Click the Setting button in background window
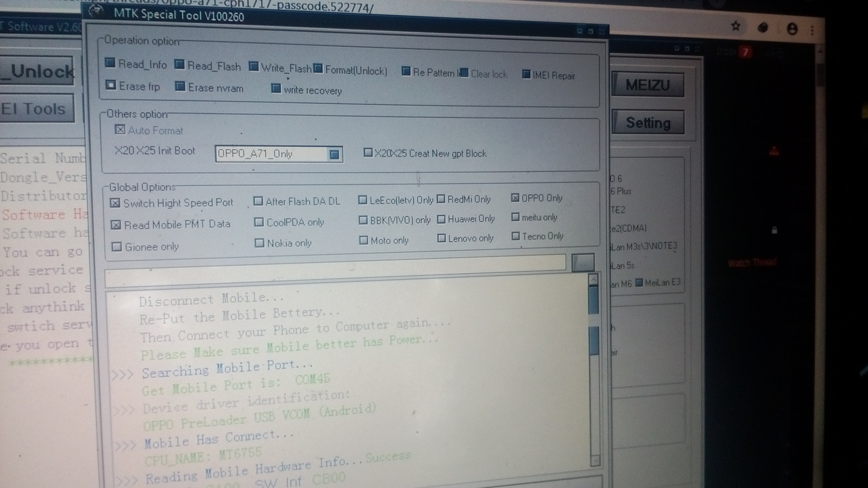 point(648,123)
